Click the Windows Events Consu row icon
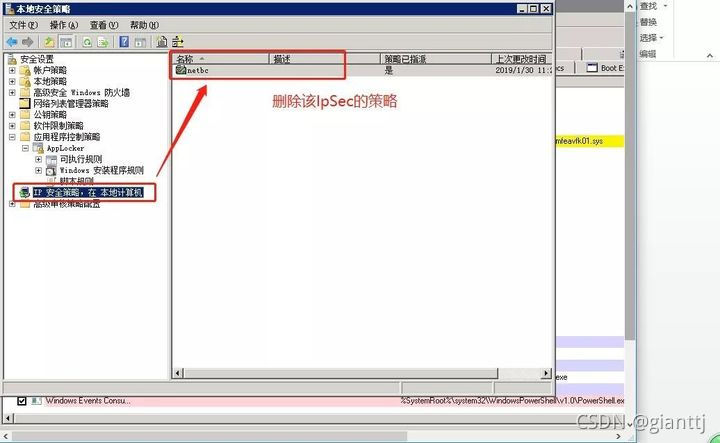This screenshot has width=720, height=443. 37,401
